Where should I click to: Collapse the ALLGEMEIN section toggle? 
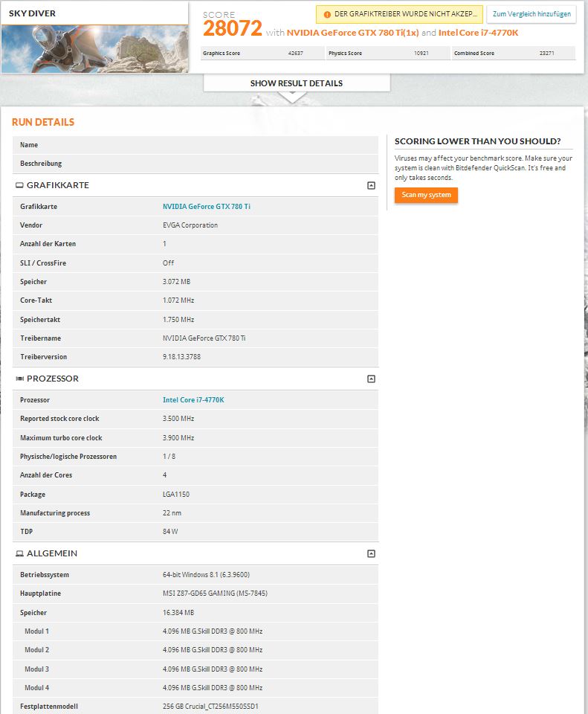pos(371,553)
